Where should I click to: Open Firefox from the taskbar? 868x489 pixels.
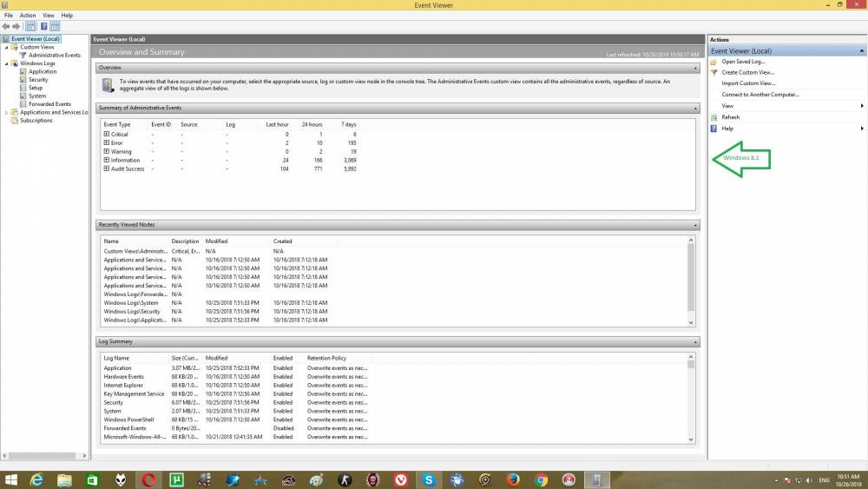[x=513, y=480]
